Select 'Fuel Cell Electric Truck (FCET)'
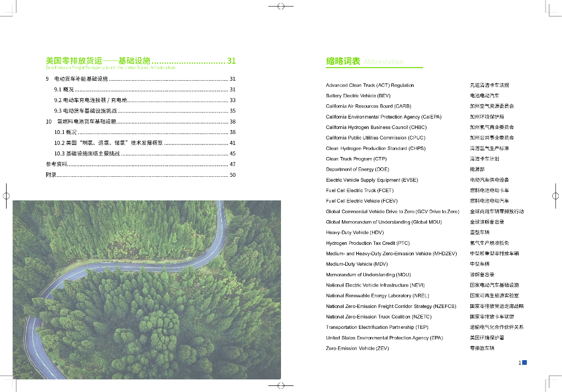 tap(359, 191)
